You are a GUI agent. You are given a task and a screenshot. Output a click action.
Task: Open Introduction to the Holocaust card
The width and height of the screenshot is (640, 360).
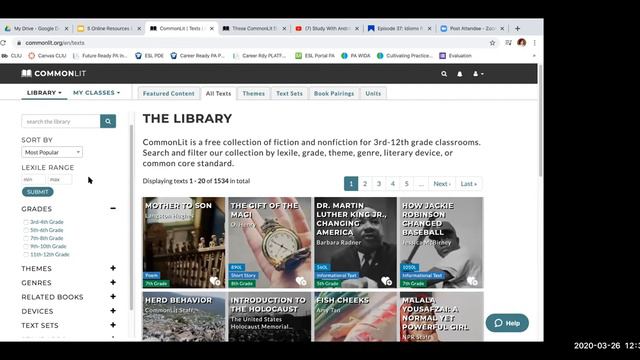[x=269, y=317]
